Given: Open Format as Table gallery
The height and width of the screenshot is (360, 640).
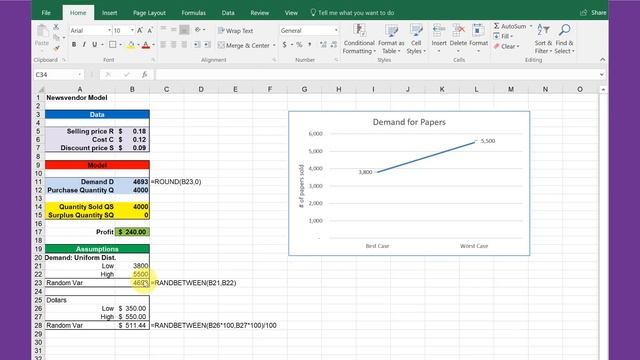Looking at the screenshot, I should (391, 39).
